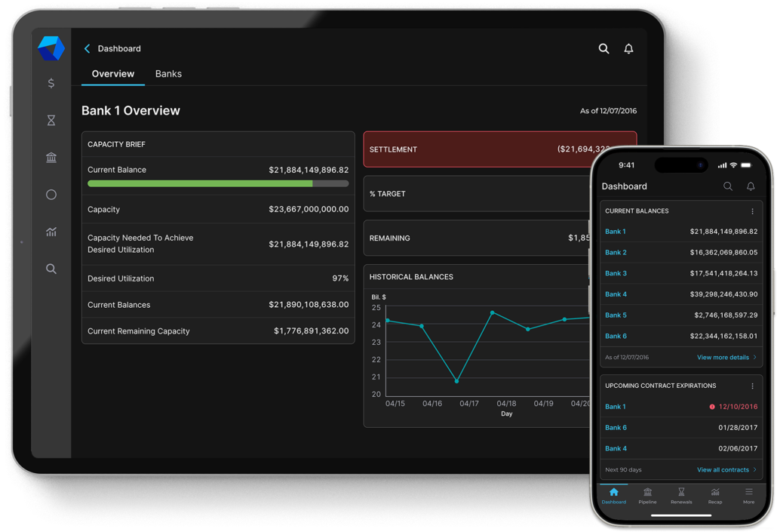Tap Pipeline in phone bottom navigation
Image resolution: width=777 pixels, height=532 pixels.
(647, 495)
